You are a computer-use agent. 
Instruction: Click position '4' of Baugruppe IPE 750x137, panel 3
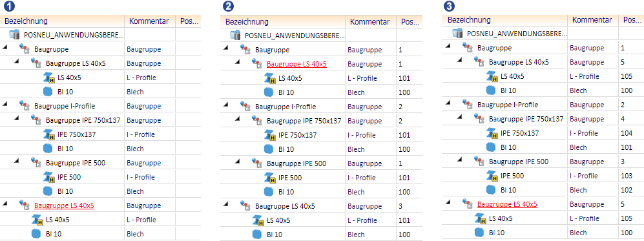tap(623, 119)
